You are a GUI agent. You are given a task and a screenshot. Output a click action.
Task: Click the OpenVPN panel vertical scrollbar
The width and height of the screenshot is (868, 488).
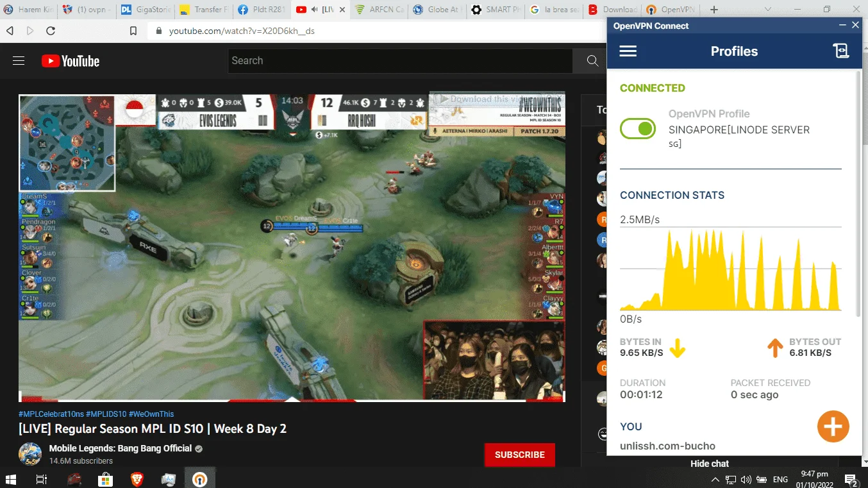(x=859, y=192)
